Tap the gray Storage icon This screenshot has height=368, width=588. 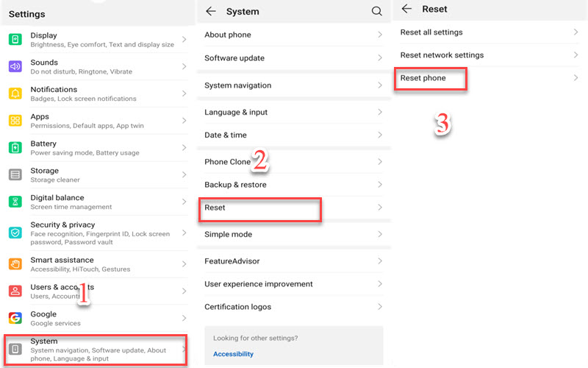click(15, 174)
